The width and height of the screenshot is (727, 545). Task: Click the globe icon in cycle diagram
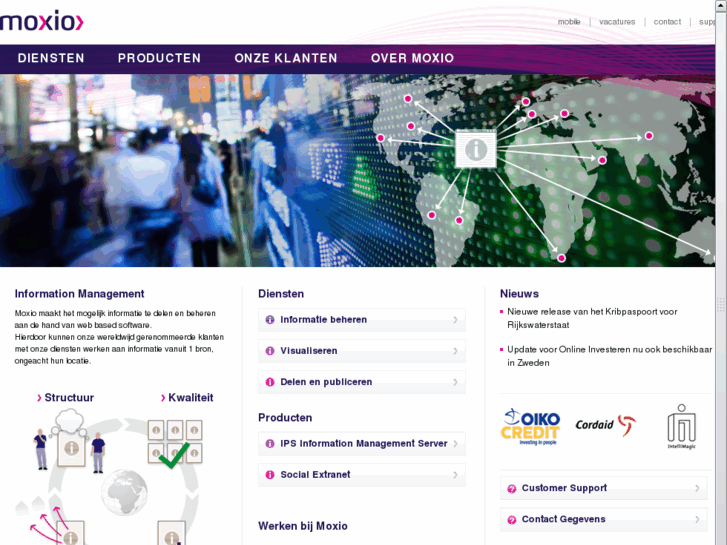tap(124, 492)
